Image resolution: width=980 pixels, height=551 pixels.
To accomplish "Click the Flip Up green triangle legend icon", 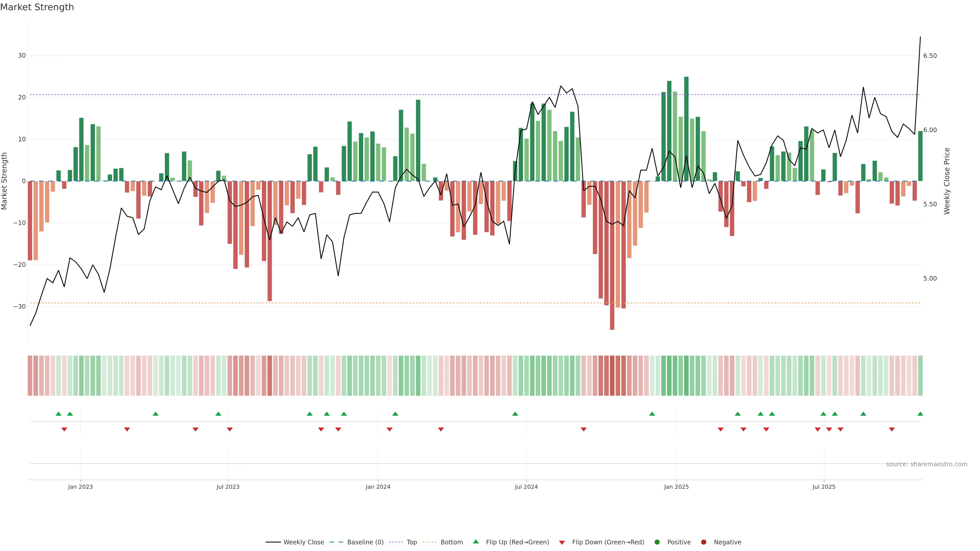I will pos(475,542).
